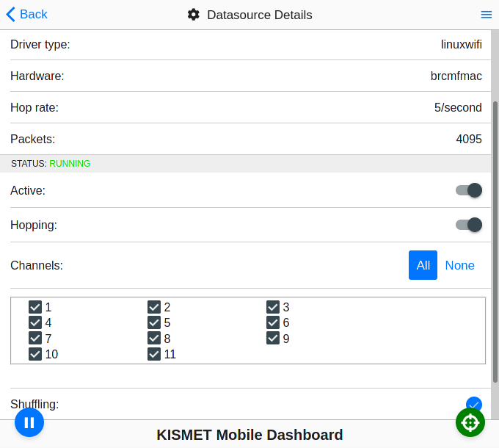Uncheck channel 7 checkbox
This screenshot has width=499, height=448.
tap(35, 338)
